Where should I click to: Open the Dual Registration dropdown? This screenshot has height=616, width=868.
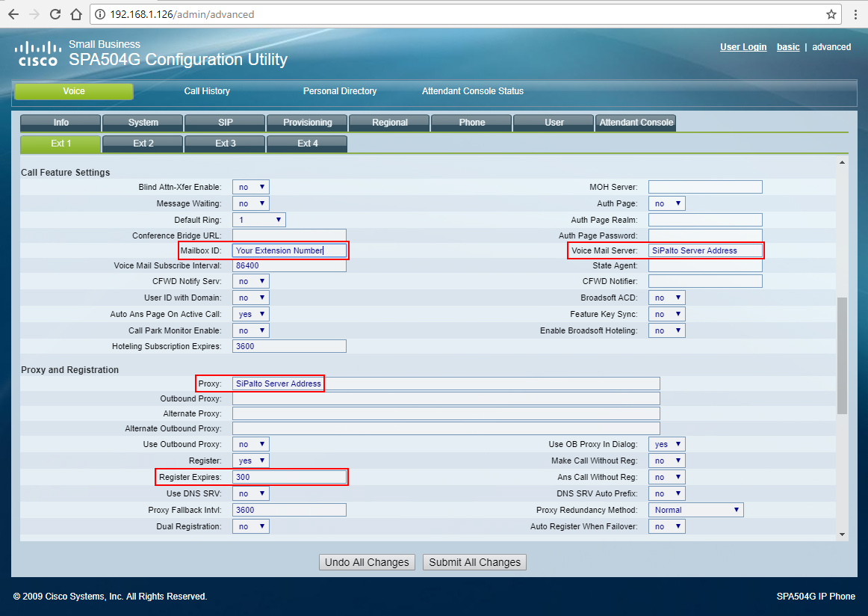(x=251, y=526)
